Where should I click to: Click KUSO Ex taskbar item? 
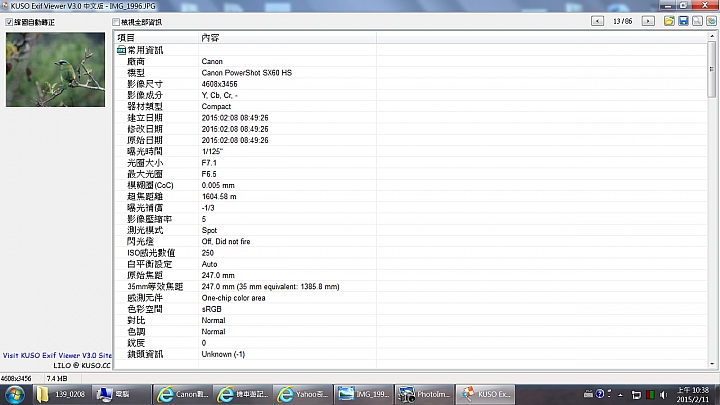pos(485,394)
